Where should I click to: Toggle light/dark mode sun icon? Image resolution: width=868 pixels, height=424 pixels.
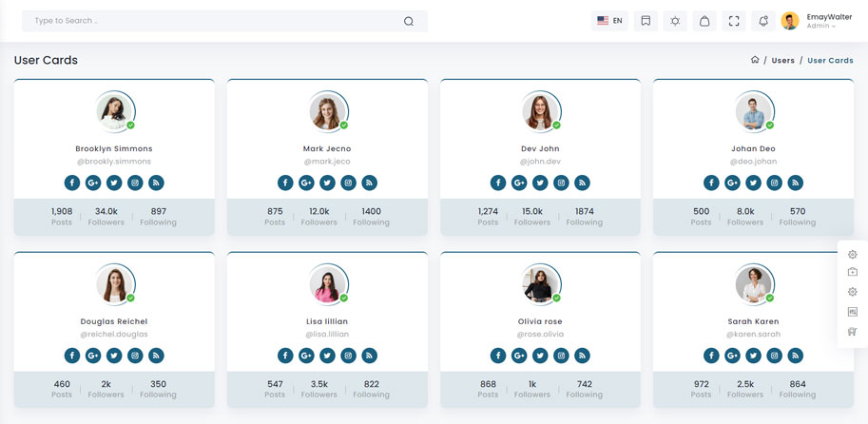coord(675,21)
